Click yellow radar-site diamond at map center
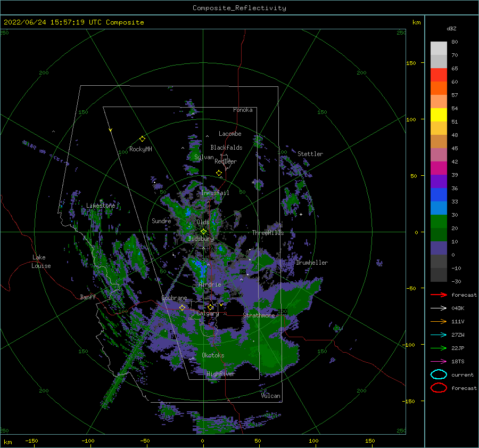Viewport: 479px width, 448px height. click(x=203, y=232)
